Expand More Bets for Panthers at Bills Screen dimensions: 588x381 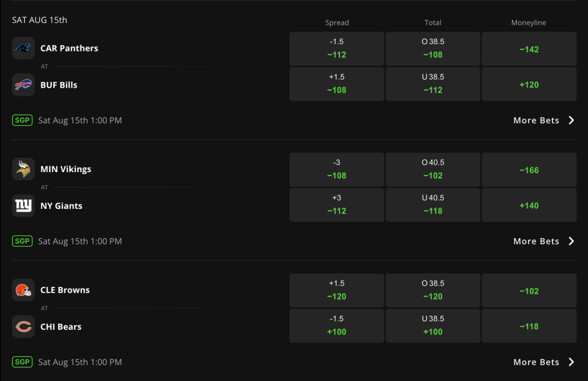tap(544, 120)
